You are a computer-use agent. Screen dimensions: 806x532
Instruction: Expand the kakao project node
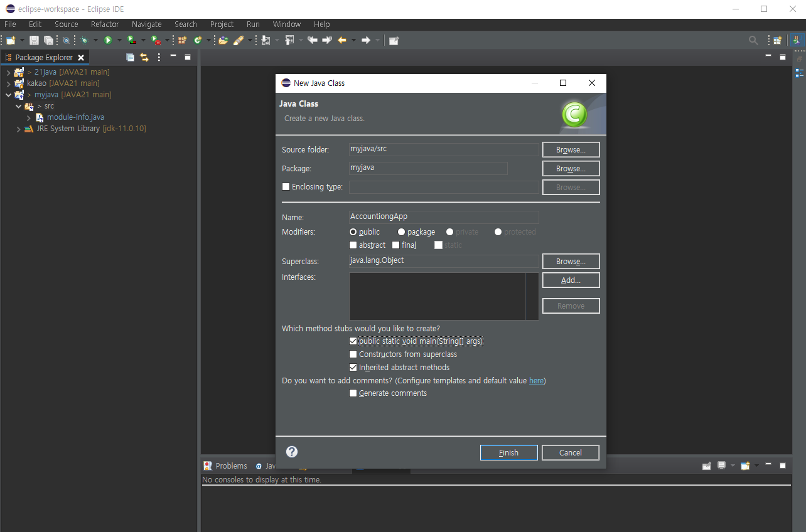click(x=8, y=83)
